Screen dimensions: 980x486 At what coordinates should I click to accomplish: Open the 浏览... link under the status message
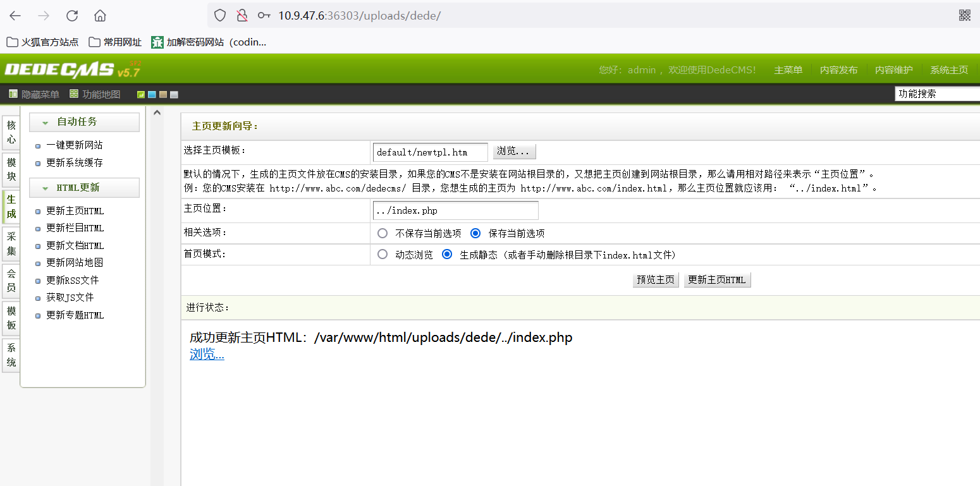[206, 353]
